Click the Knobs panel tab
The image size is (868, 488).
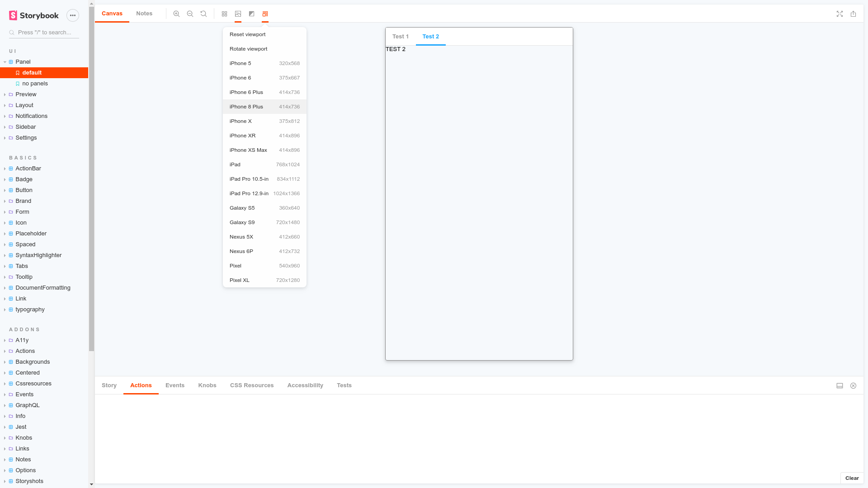click(207, 385)
